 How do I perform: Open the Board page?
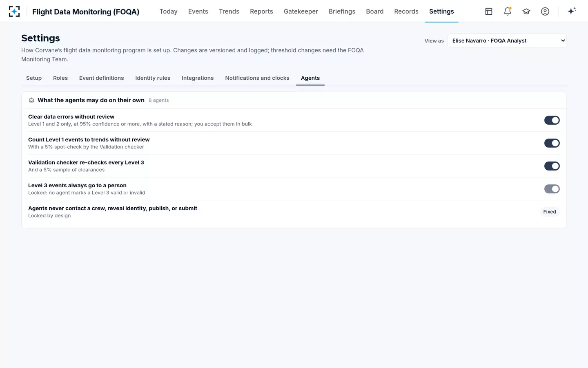pyautogui.click(x=375, y=11)
